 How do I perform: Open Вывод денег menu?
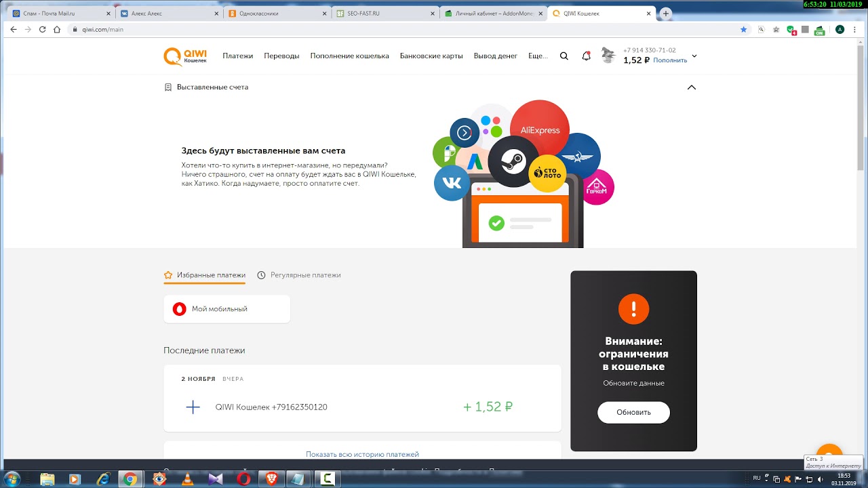coord(496,56)
